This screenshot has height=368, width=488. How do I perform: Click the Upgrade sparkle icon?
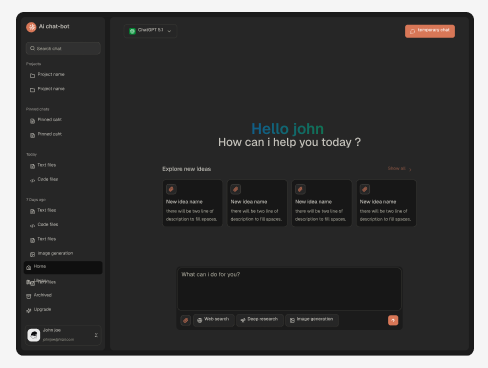[29, 310]
